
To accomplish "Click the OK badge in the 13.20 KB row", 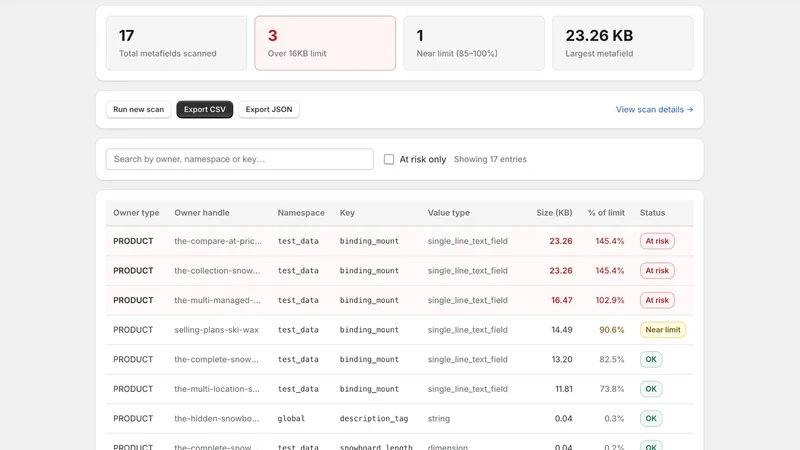I will point(651,359).
